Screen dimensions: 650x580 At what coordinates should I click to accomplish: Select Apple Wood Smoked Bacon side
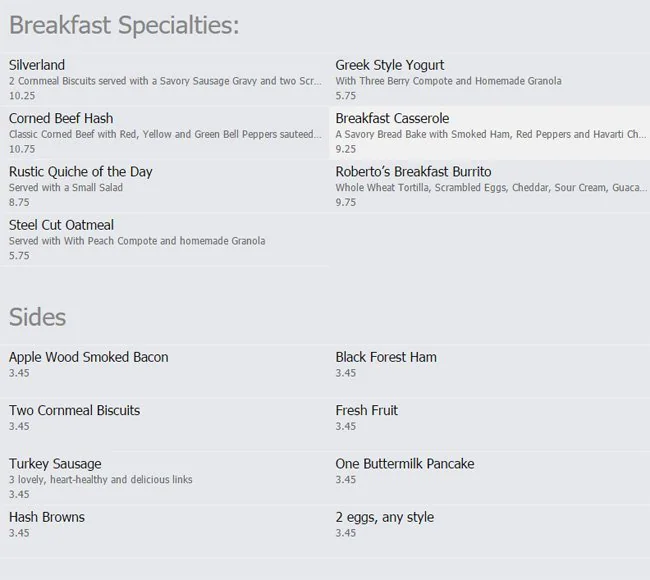[89, 357]
